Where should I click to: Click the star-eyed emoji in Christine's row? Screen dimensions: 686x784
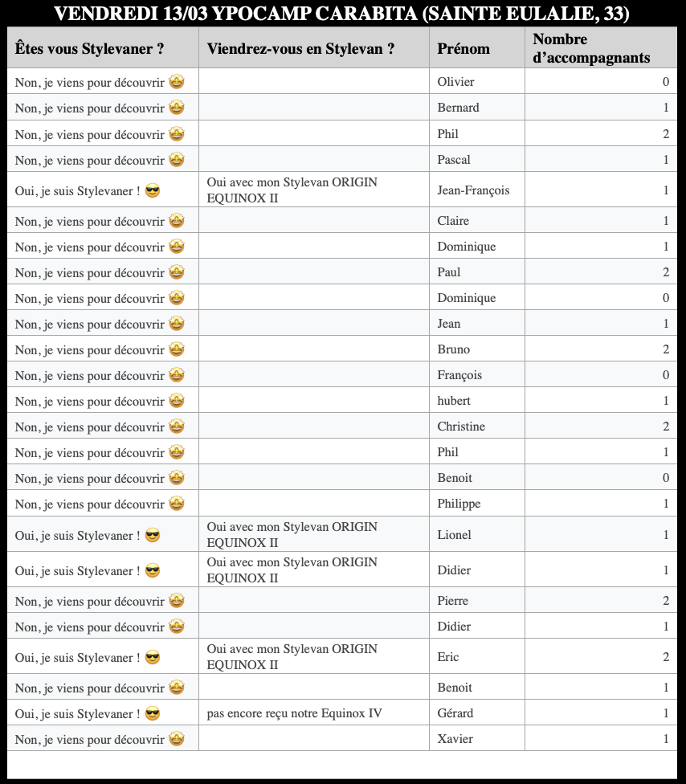click(x=178, y=427)
